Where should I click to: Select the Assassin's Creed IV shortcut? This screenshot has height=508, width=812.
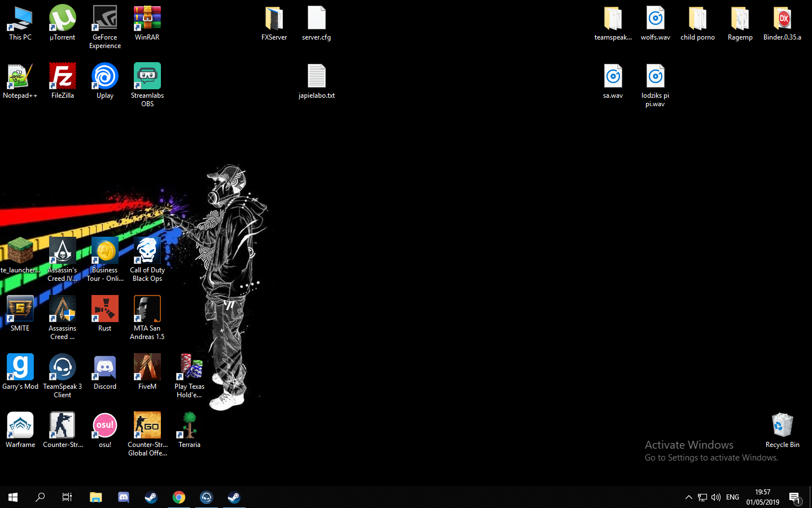point(63,260)
